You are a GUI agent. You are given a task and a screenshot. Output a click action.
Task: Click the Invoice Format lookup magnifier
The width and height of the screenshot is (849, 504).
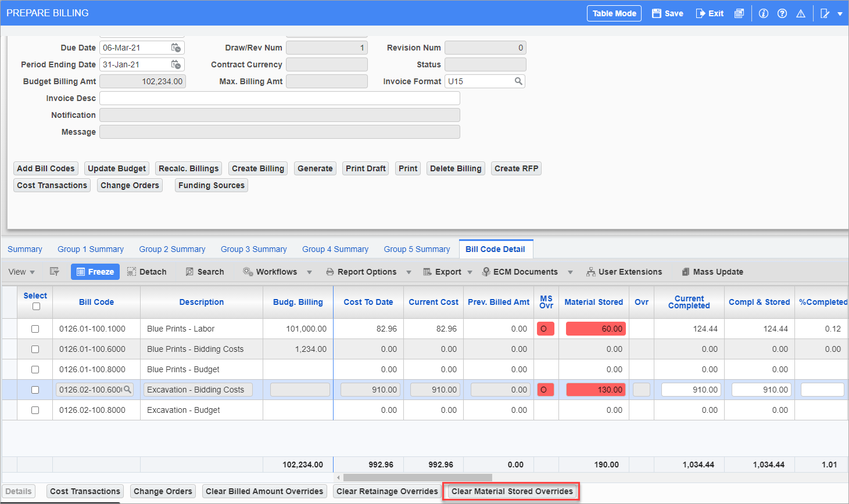(x=518, y=81)
